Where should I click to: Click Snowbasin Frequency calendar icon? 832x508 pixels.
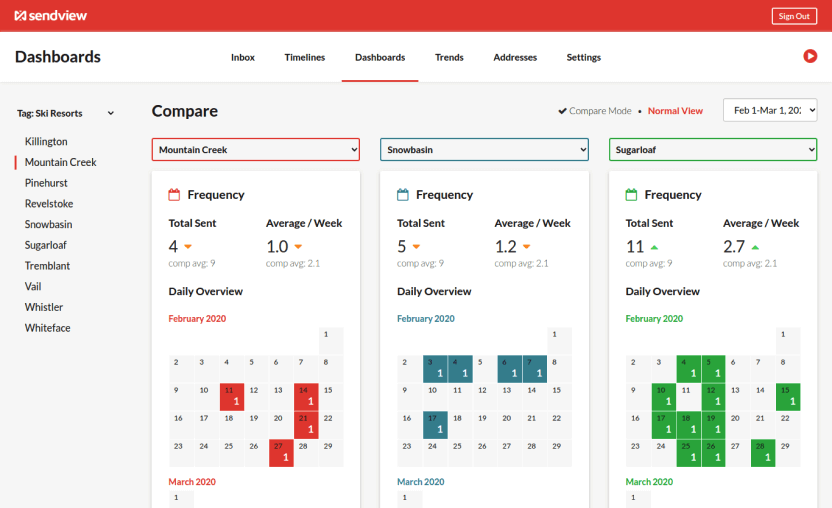[403, 195]
